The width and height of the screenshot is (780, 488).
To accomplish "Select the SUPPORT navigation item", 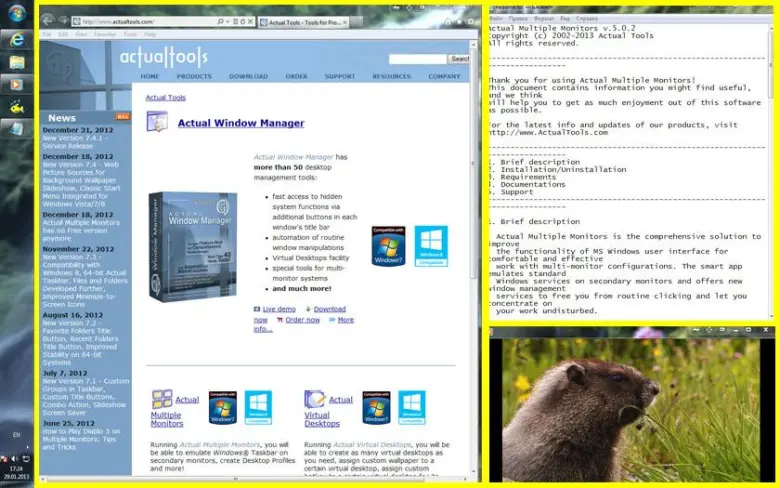I will pos(340,76).
